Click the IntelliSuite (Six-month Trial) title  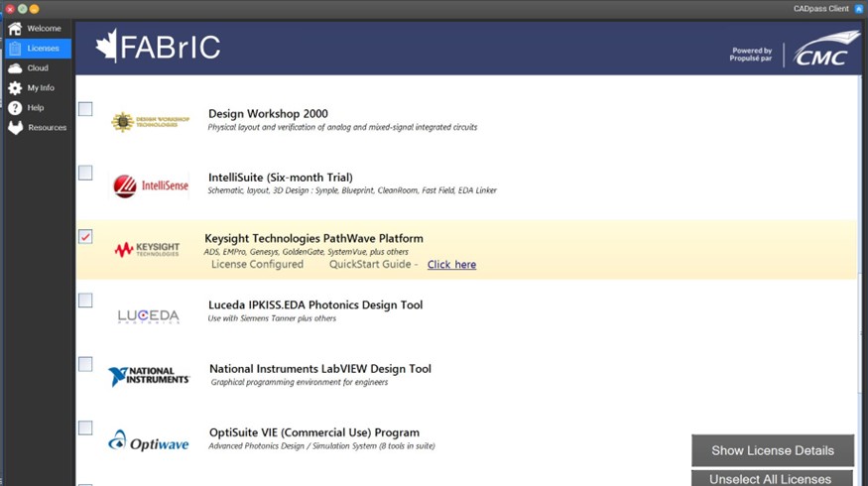[280, 178]
